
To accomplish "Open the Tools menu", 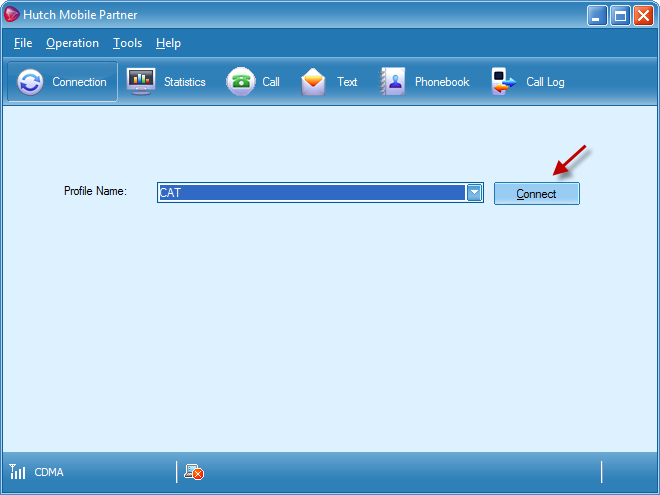I will coord(127,43).
